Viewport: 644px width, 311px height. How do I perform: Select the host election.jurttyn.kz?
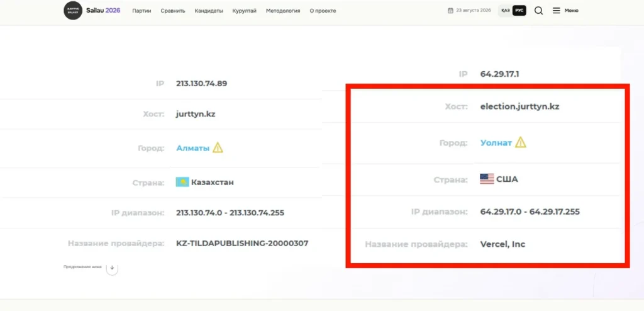519,106
